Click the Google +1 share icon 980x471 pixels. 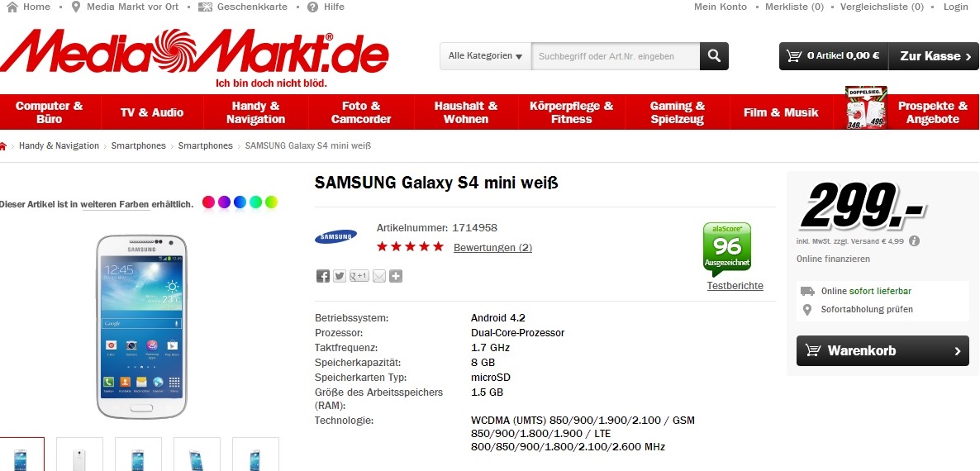359,275
